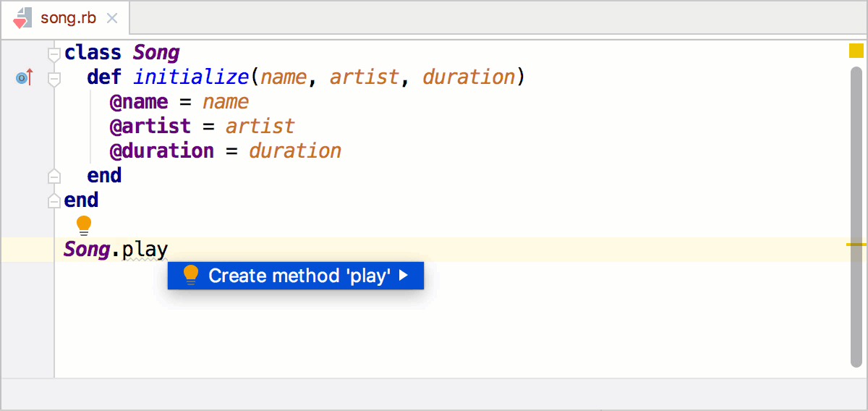The image size is (868, 411).
Task: Click the duration parameter in the method signature
Action: pyautogui.click(x=469, y=77)
